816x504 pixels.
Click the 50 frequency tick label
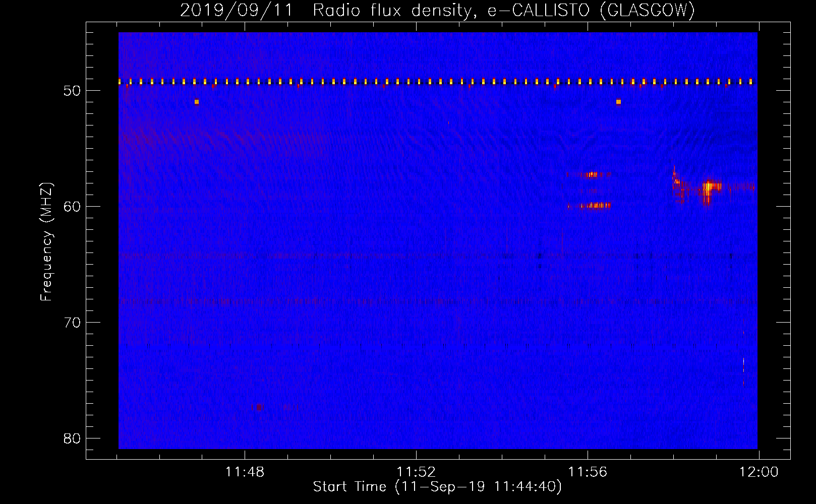point(72,91)
